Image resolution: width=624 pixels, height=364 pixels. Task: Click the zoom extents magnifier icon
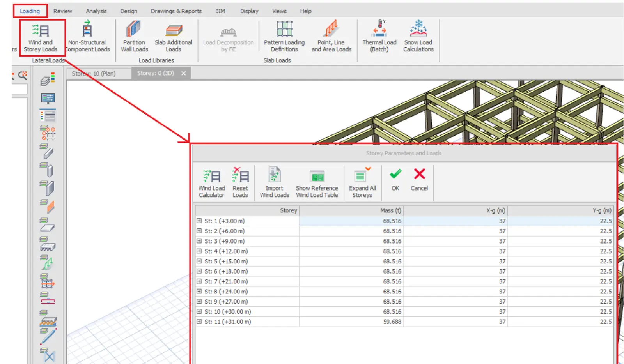(23, 75)
